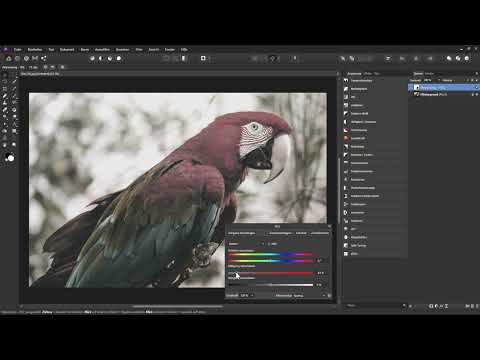Switch to the Photo Persona icon

click(8, 58)
